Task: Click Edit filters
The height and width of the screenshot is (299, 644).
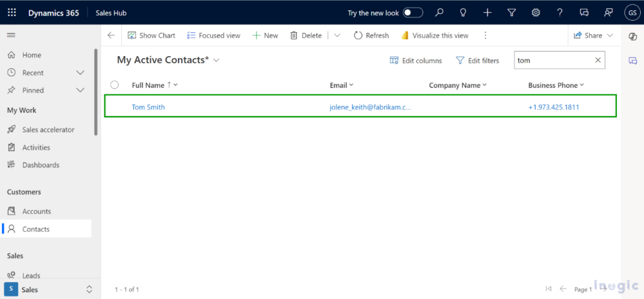Action: 478,60
